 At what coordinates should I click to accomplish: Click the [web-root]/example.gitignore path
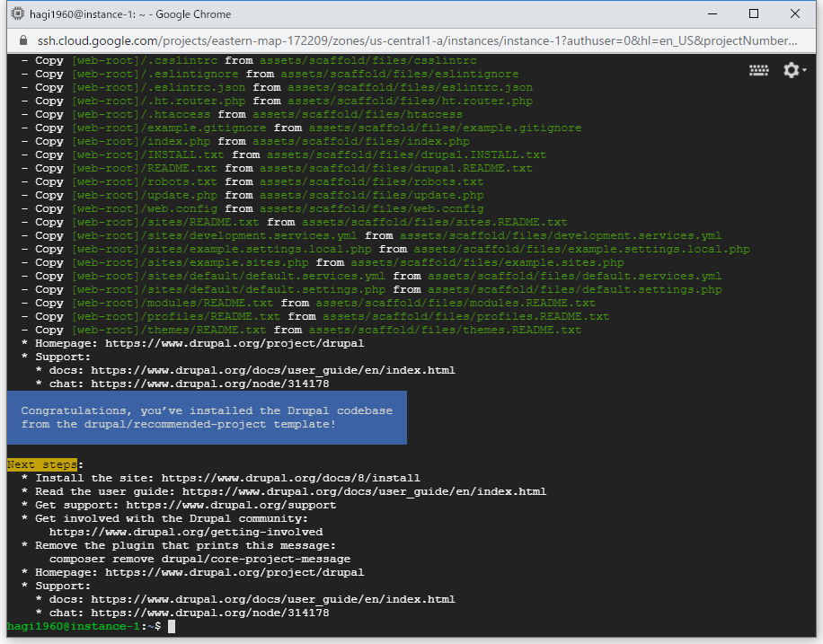point(169,128)
